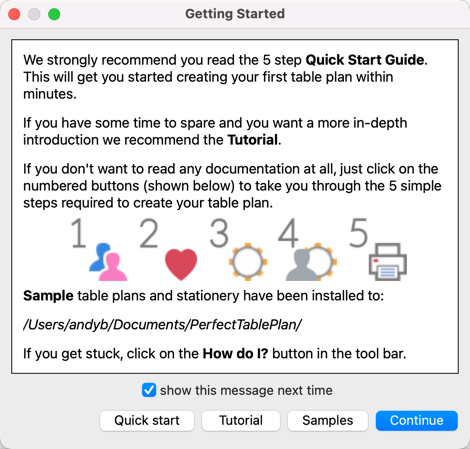Click the red close window button
This screenshot has width=470, height=449.
[x=14, y=14]
